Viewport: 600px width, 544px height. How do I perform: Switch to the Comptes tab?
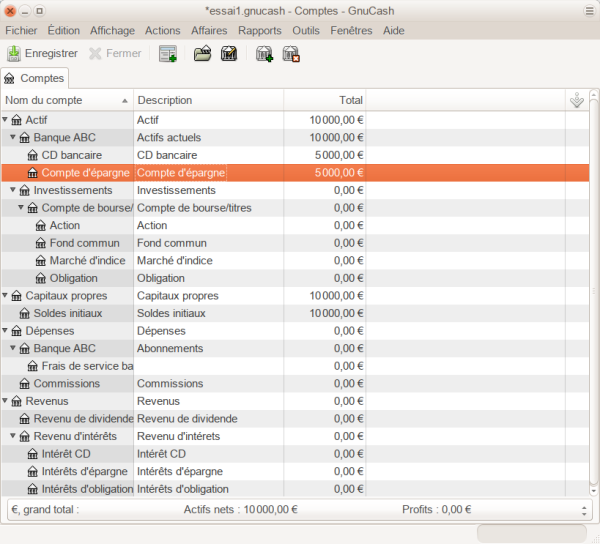(x=35, y=78)
